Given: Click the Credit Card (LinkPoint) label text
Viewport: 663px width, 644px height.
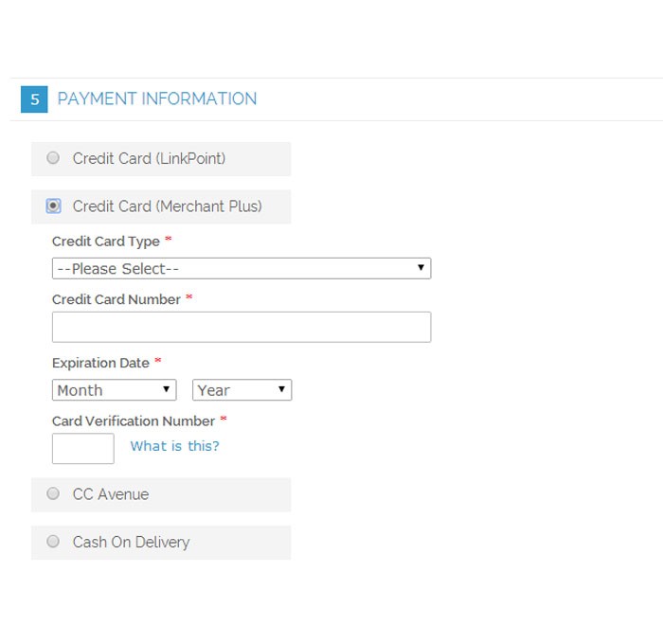Looking at the screenshot, I should 149,158.
